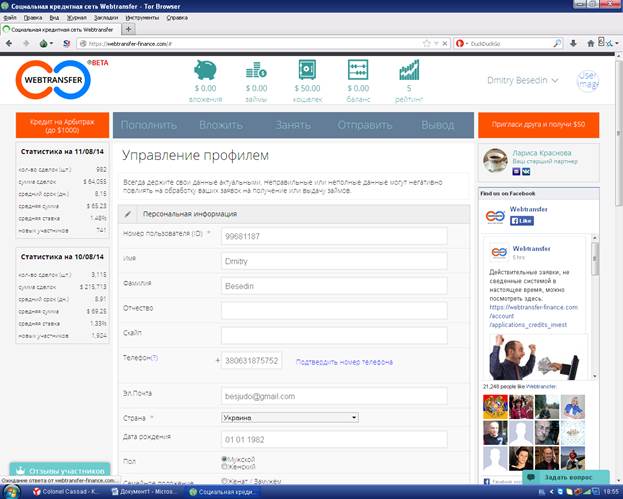623x499 pixels.
Task: Click the Facebook feed scrollbar down arrow
Action: tap(595, 376)
